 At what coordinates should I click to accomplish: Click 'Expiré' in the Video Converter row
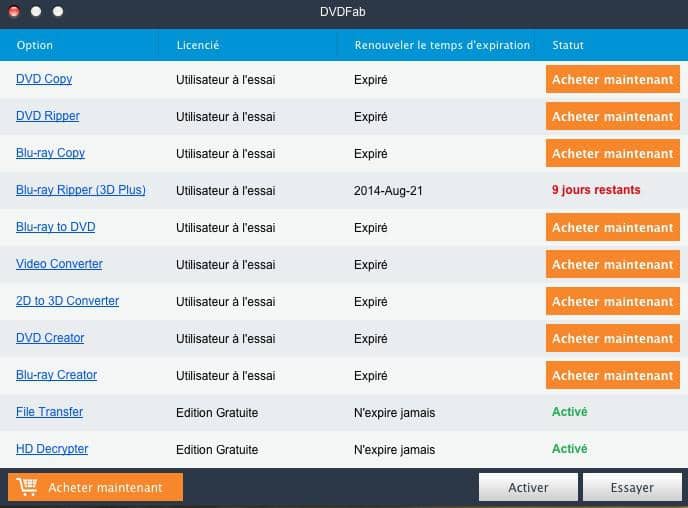[x=371, y=265]
